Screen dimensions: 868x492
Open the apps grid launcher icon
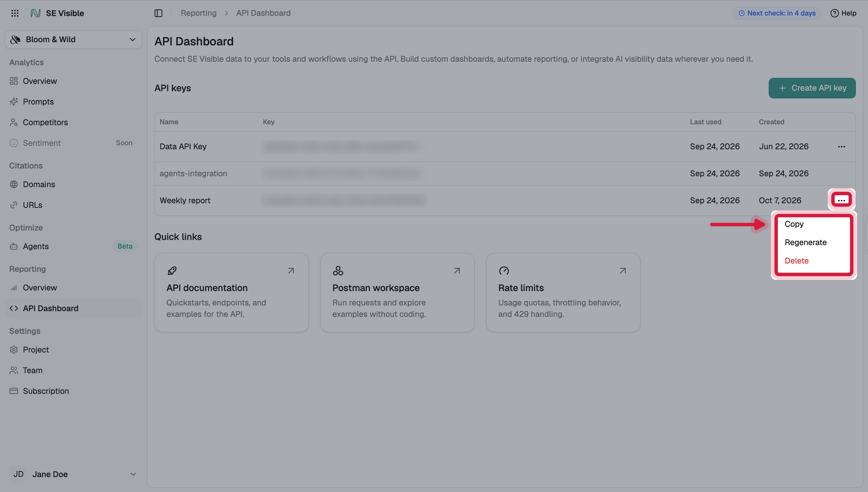point(15,13)
